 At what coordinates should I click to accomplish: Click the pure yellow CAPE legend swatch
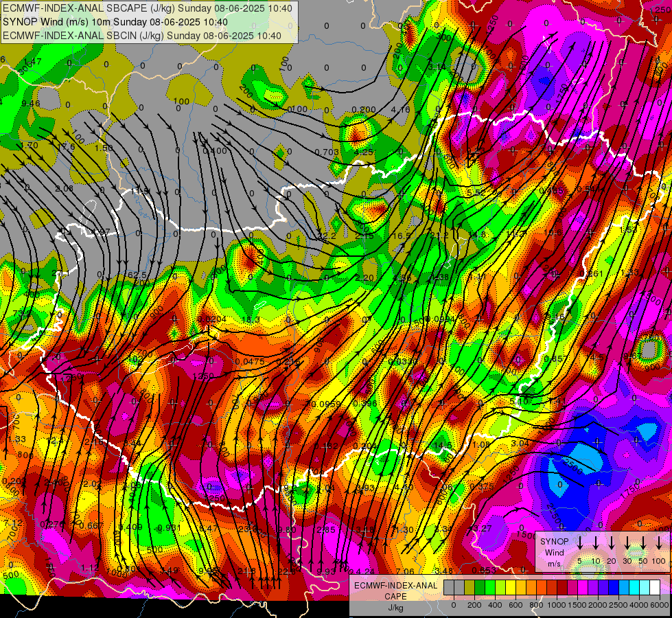pos(511,587)
